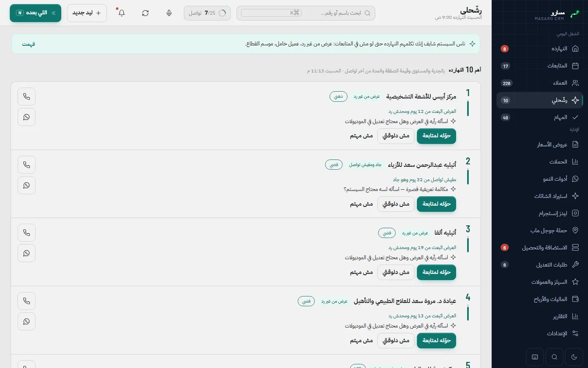Open المهام in the sidebar
The height and width of the screenshot is (368, 588).
point(539,117)
